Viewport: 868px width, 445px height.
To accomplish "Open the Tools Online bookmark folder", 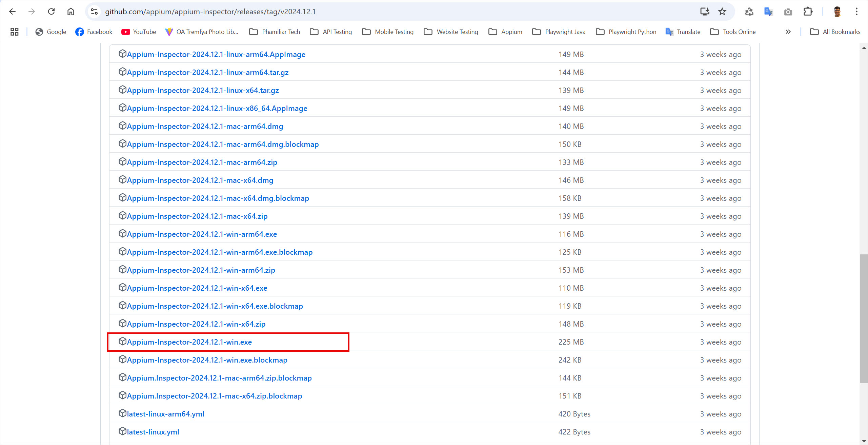I will click(x=733, y=32).
